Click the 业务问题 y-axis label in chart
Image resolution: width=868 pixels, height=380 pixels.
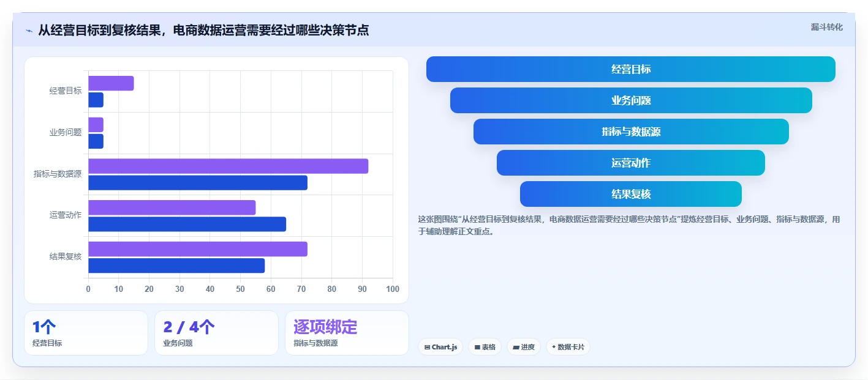[x=66, y=132]
